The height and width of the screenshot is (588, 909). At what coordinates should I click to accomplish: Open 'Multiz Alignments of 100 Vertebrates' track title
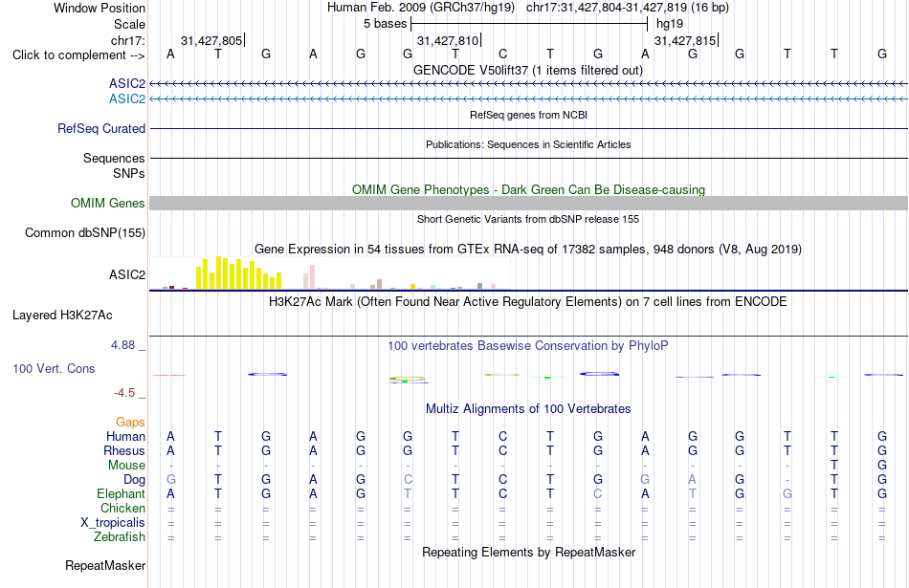(527, 409)
